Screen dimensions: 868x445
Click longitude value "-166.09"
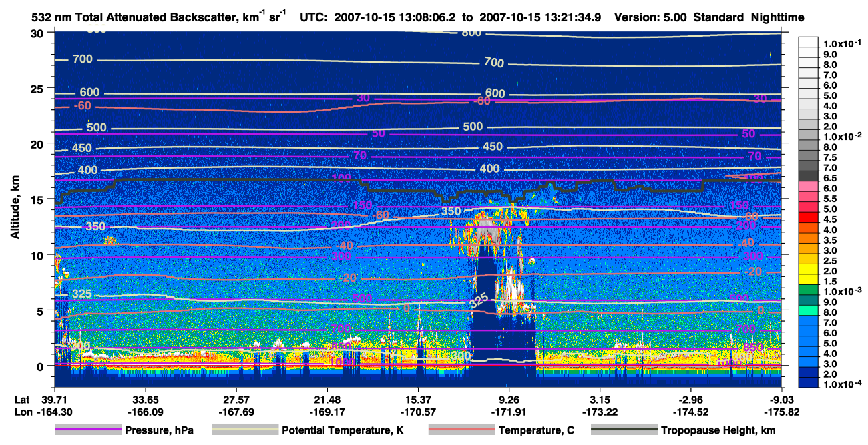[145, 412]
